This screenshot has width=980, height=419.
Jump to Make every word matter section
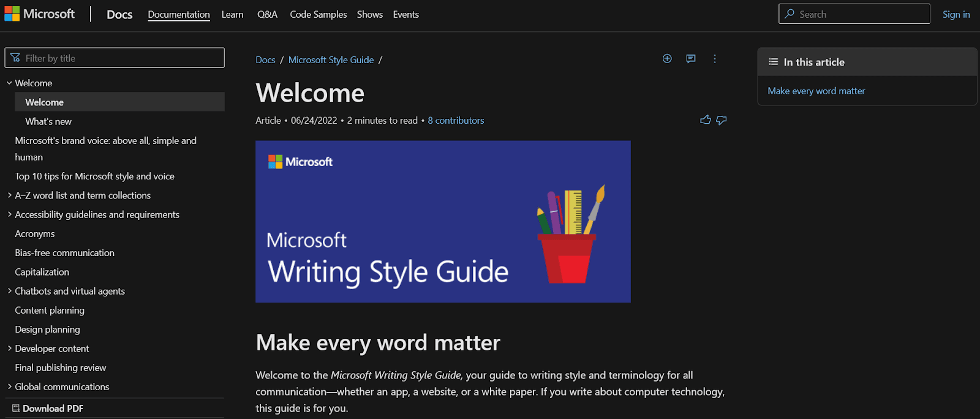coord(816,91)
